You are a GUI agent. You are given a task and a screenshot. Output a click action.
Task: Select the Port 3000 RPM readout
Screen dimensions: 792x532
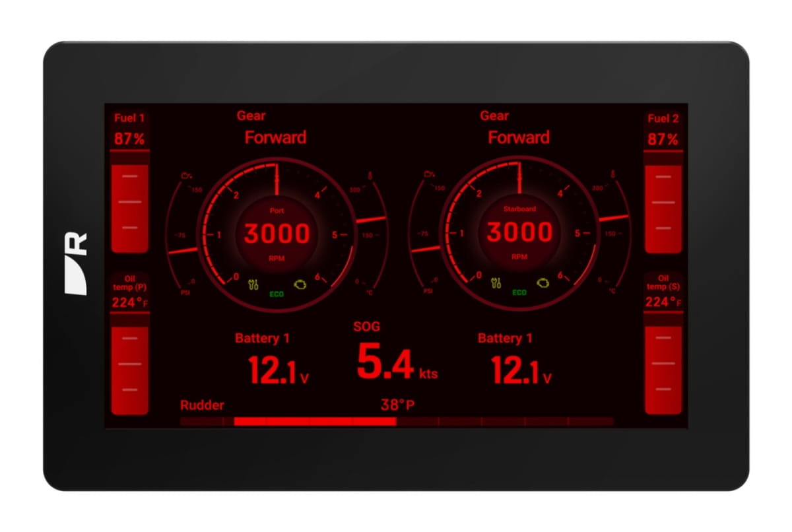pyautogui.click(x=277, y=234)
